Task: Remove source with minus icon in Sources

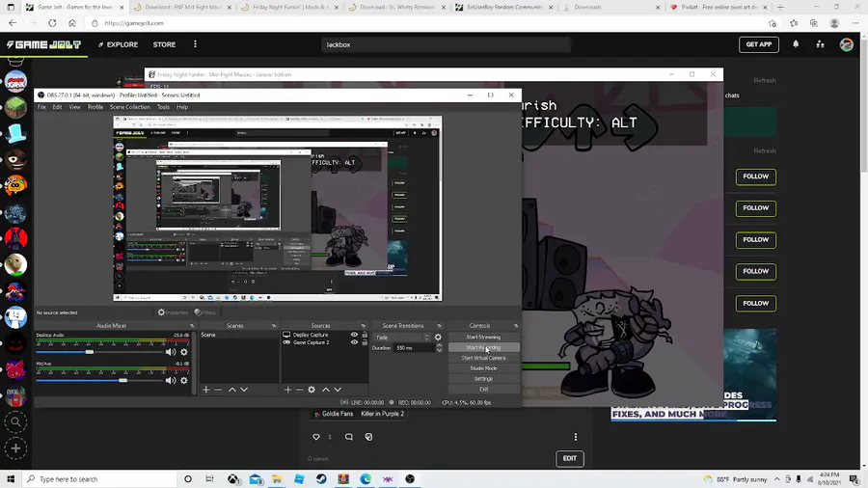Action: 300,390
